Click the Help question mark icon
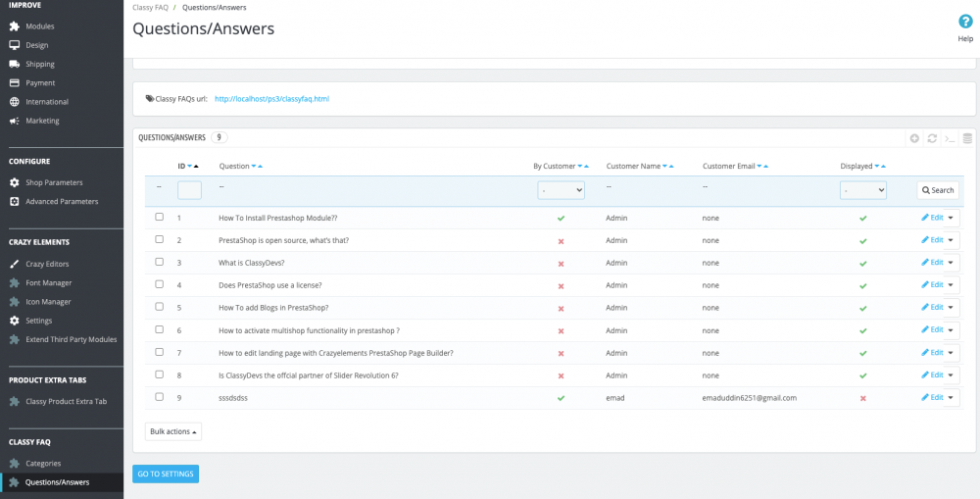The height and width of the screenshot is (499, 980). coord(965,22)
